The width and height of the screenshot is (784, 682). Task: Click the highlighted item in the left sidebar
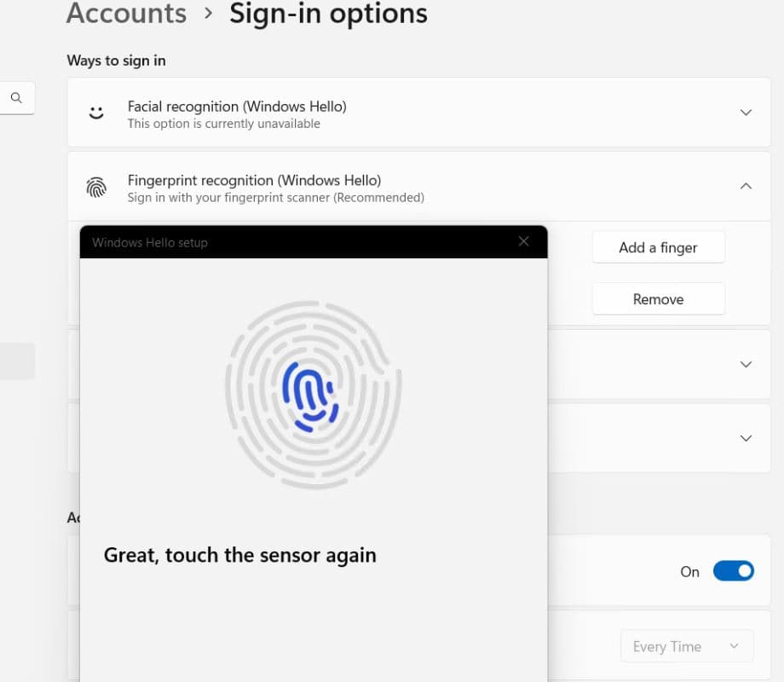pos(17,361)
